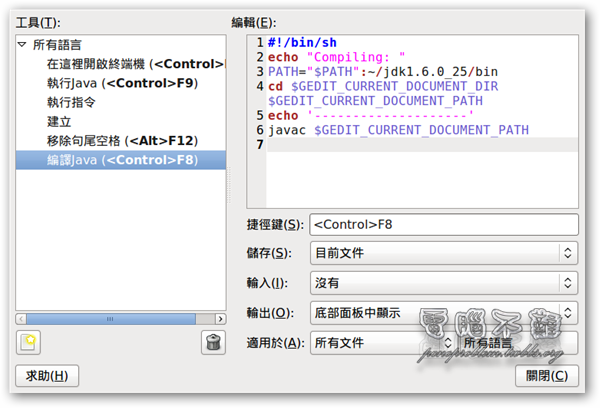Viewport: 600px width, 408px height.
Task: Choose 執行指令 in the tools list
Action: click(74, 102)
